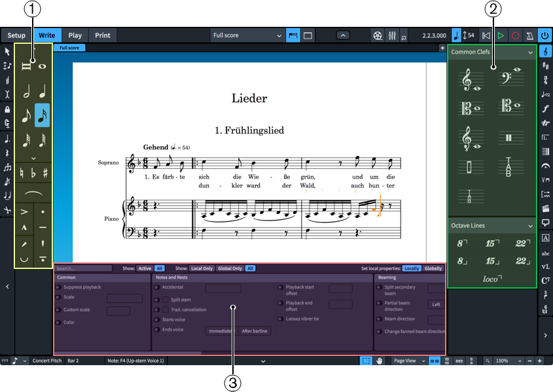Enable the Suppress playback property
Viewport: 553px width, 392px height.
click(x=58, y=287)
